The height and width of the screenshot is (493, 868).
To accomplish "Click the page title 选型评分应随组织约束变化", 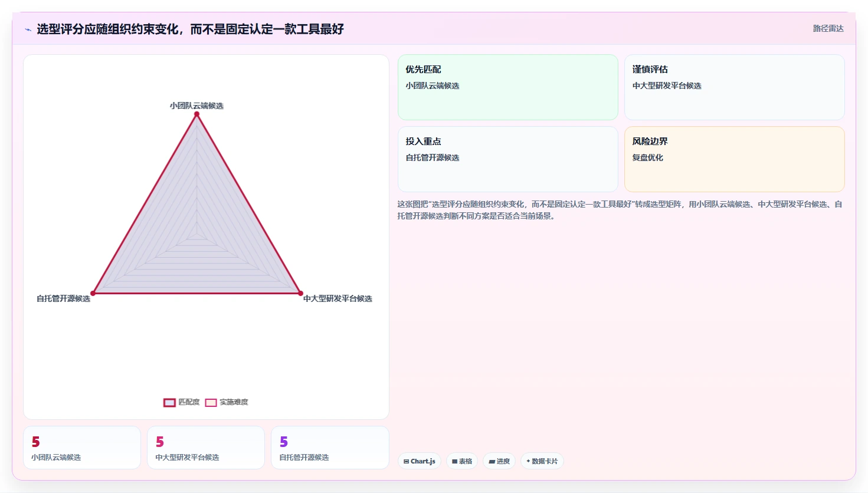I will coord(190,29).
